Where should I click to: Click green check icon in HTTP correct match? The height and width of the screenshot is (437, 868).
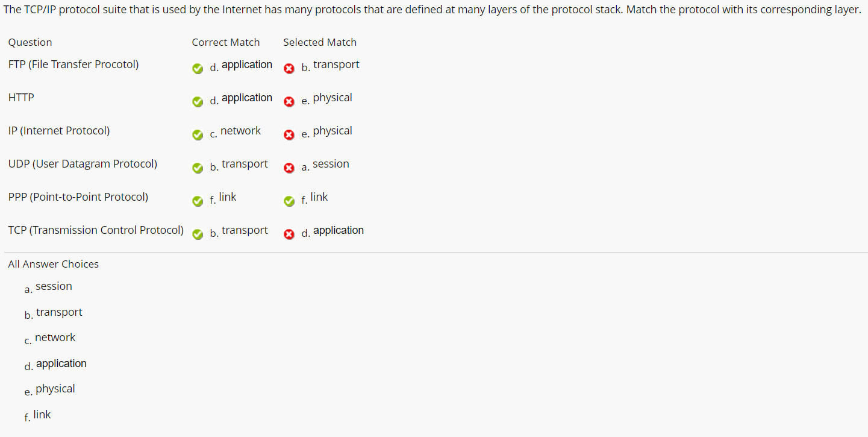coord(198,102)
